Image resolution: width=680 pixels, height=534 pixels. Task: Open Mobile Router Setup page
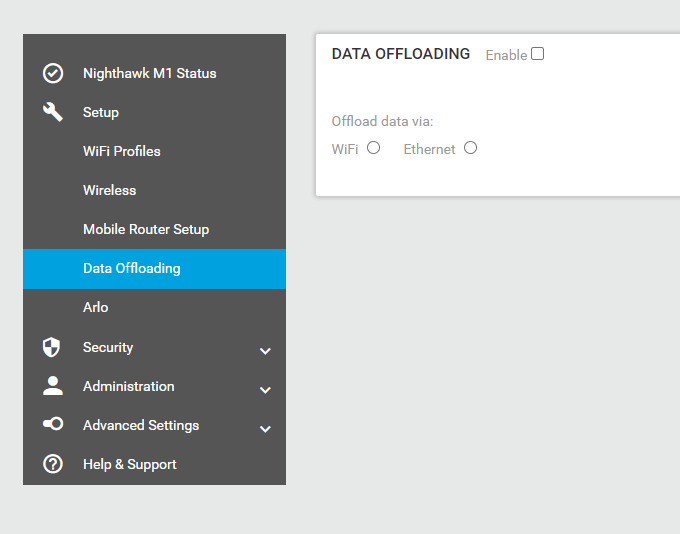(x=146, y=229)
